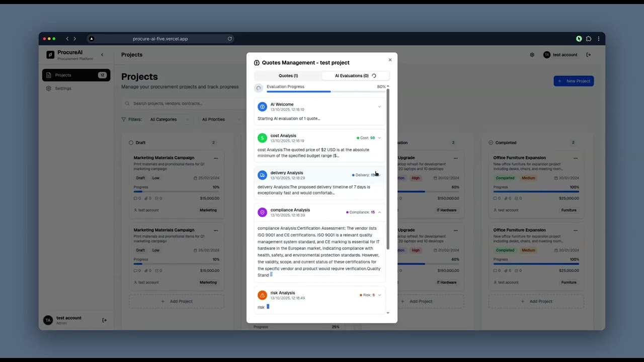Click the spinner icon beside Evaluation Progress
The image size is (644, 362).
pyautogui.click(x=259, y=88)
